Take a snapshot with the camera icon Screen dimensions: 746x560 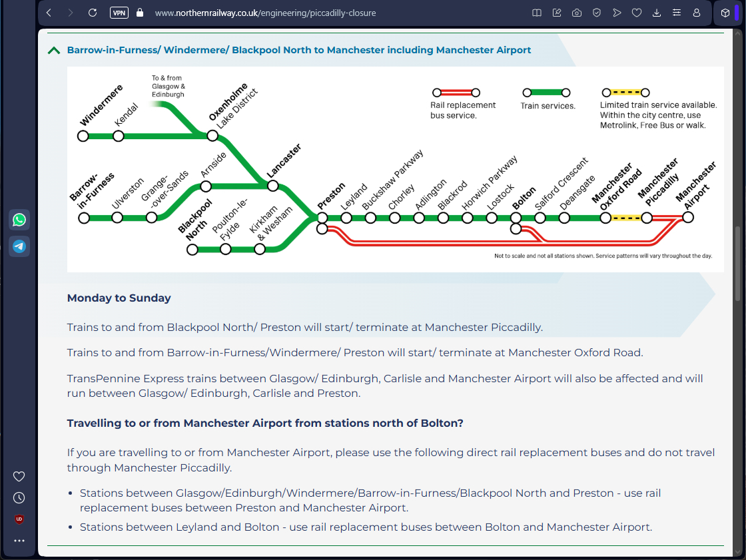pyautogui.click(x=577, y=13)
